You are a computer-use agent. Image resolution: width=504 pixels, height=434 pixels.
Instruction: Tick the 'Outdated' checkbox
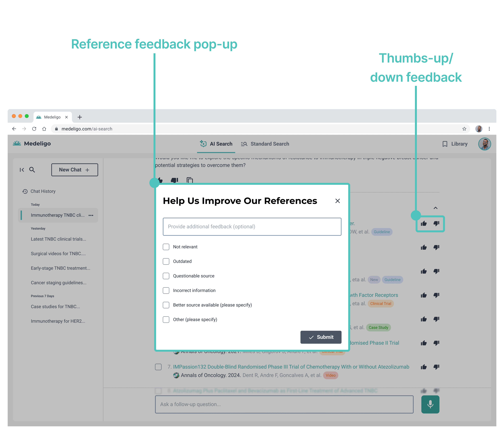pyautogui.click(x=166, y=261)
